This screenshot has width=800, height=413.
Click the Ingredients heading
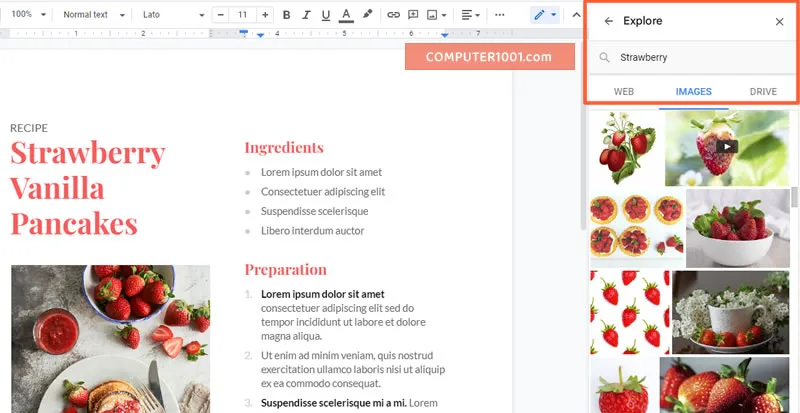coord(284,148)
